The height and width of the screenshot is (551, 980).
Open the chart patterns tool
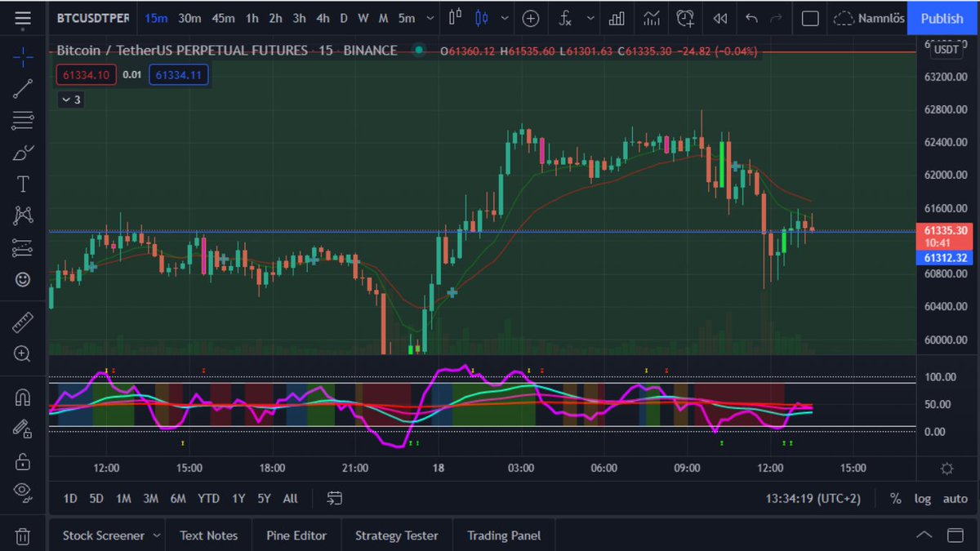pos(23,216)
